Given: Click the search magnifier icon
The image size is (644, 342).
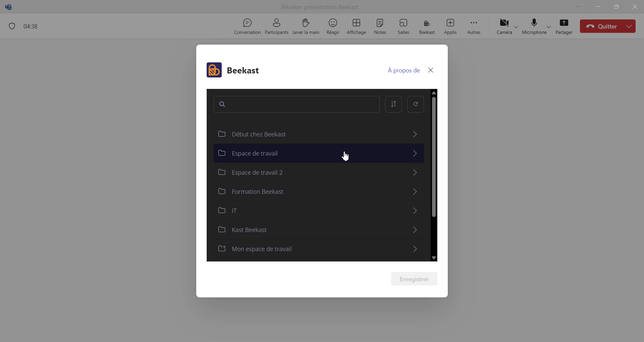Looking at the screenshot, I should pyautogui.click(x=222, y=104).
